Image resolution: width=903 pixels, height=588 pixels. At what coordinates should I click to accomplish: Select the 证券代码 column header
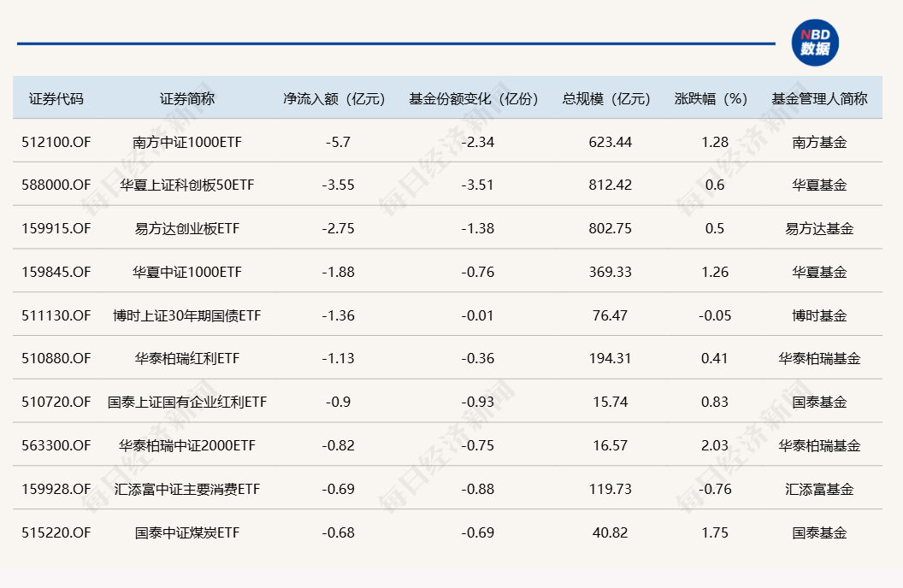pyautogui.click(x=56, y=99)
